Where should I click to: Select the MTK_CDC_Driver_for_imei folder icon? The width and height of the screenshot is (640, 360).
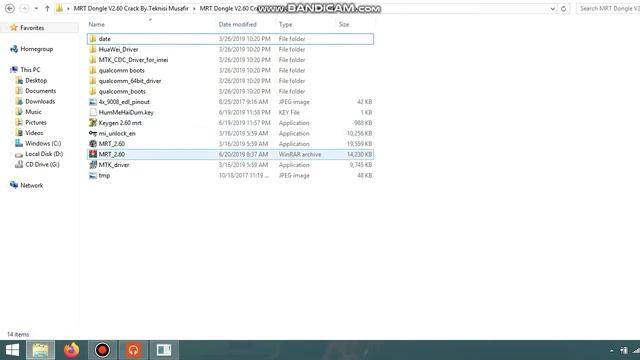tap(93, 60)
